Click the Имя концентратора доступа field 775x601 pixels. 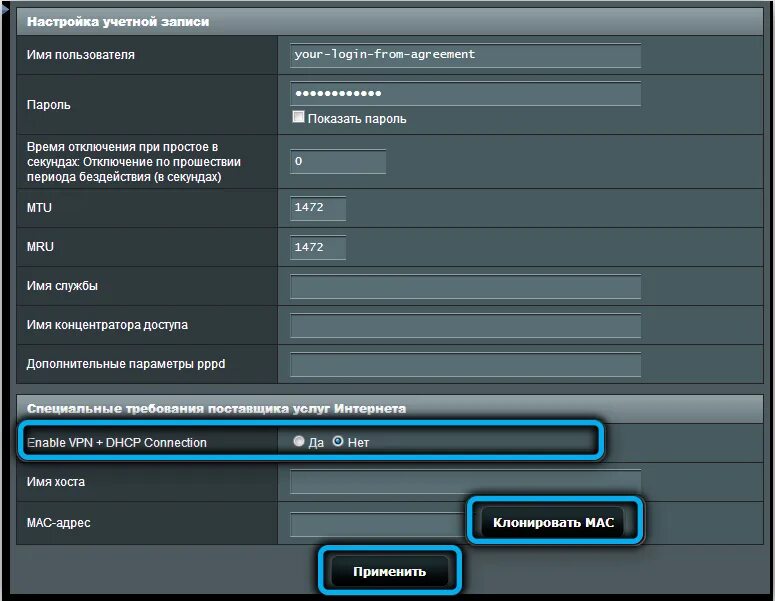point(465,325)
